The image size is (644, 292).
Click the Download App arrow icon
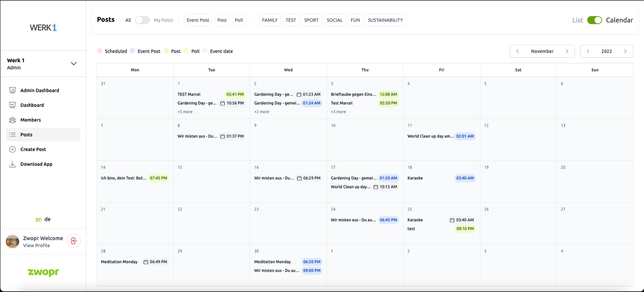click(x=12, y=164)
